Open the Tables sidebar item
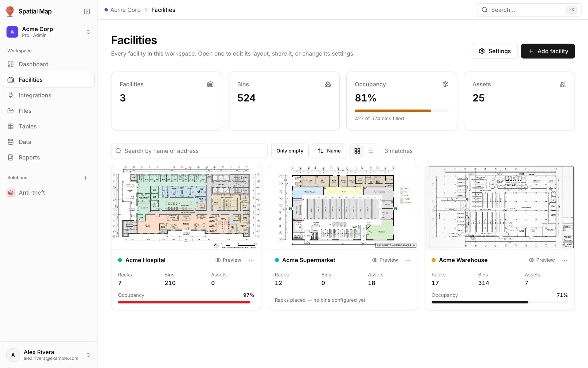Viewport: 588px width, 368px height. (49, 126)
